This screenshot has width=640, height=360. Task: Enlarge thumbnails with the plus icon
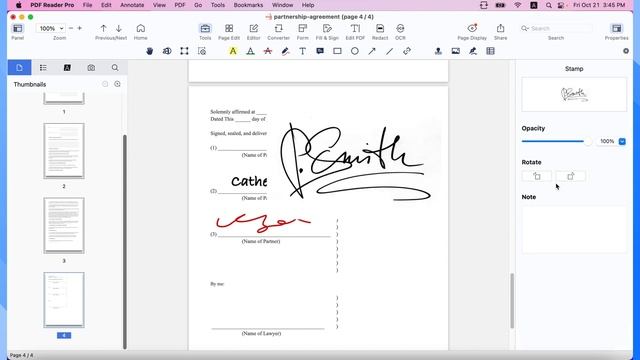pos(118,84)
